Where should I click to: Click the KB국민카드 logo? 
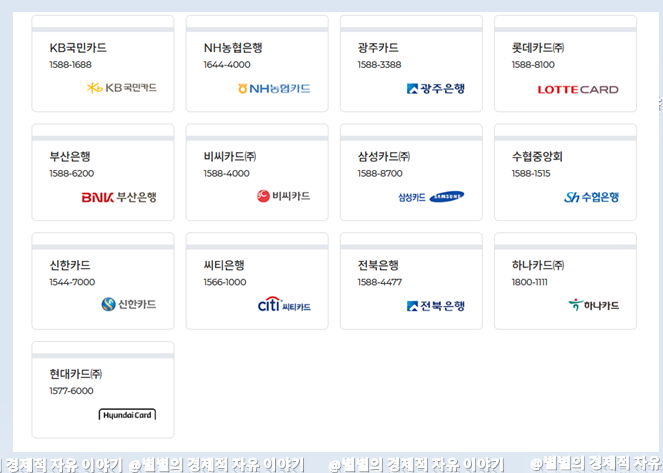tap(122, 88)
